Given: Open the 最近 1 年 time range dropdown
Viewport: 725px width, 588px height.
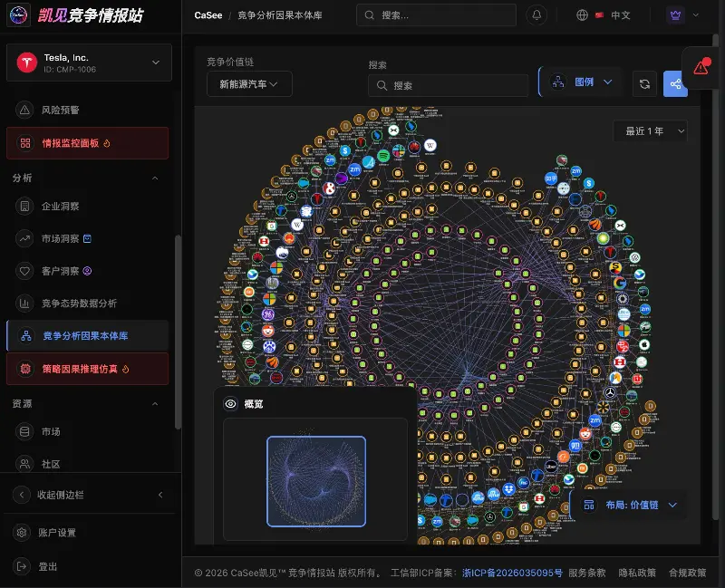Looking at the screenshot, I should click(650, 131).
